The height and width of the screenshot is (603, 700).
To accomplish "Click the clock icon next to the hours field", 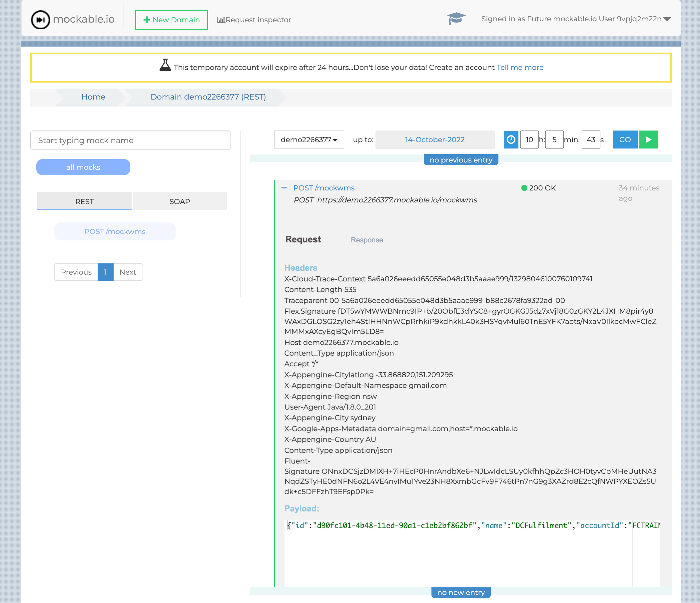I will click(x=511, y=140).
